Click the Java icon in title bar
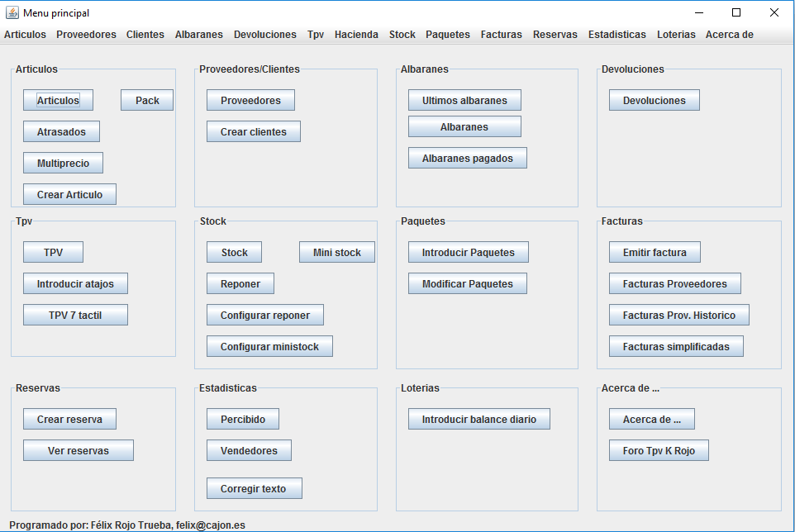This screenshot has width=795, height=532. (12, 12)
